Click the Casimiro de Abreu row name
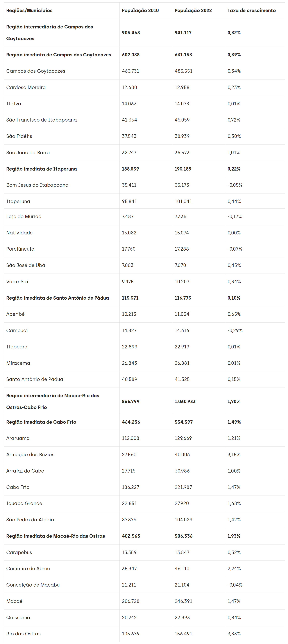This screenshot has width=288, height=644. click(28, 568)
